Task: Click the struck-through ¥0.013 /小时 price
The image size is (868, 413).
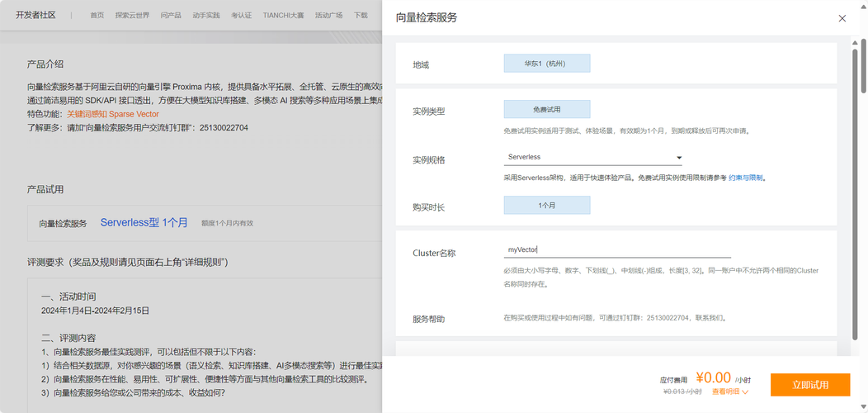Action: pyautogui.click(x=682, y=392)
